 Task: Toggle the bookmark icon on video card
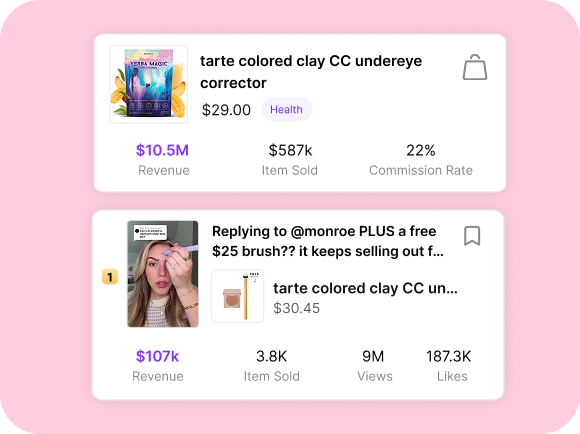(x=472, y=236)
